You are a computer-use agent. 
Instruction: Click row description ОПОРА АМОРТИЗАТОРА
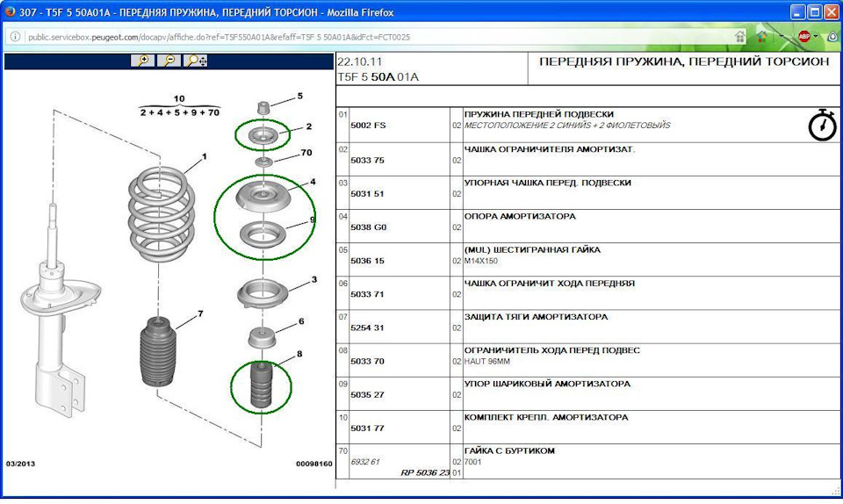click(520, 216)
